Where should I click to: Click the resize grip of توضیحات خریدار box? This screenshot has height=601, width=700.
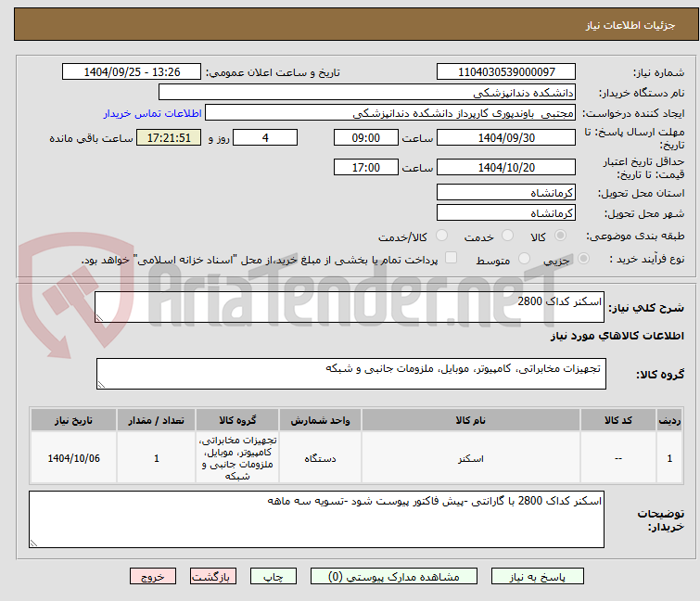point(33,543)
